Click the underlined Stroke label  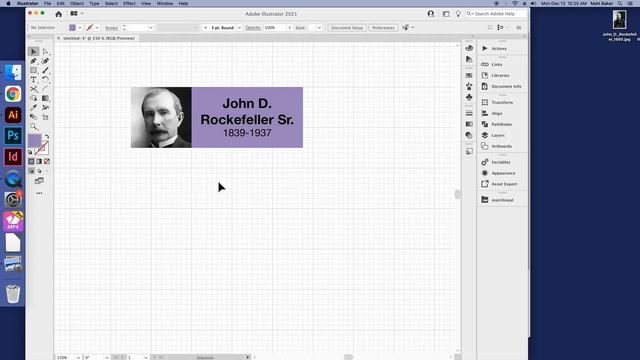(x=111, y=28)
